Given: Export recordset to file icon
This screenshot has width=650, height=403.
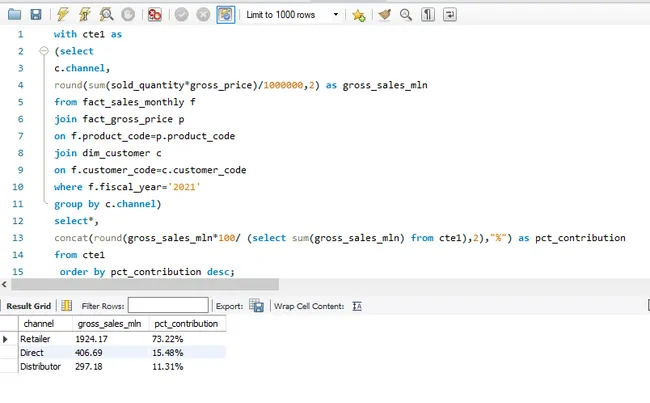Looking at the screenshot, I should (257, 306).
